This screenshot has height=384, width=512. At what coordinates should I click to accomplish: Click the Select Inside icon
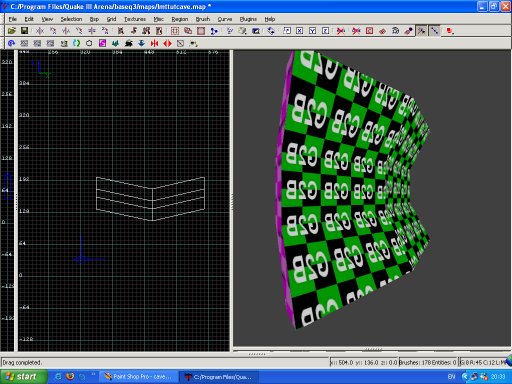click(159, 31)
